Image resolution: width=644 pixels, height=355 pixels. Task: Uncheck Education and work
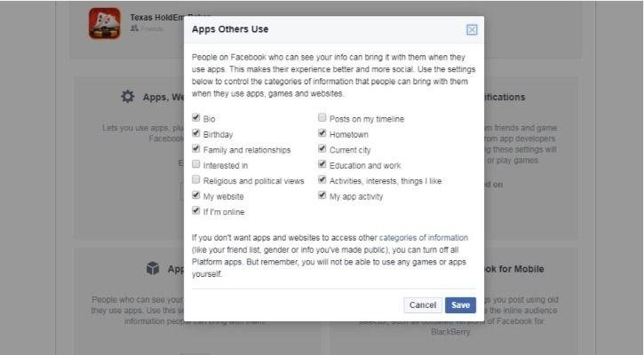pyautogui.click(x=322, y=164)
